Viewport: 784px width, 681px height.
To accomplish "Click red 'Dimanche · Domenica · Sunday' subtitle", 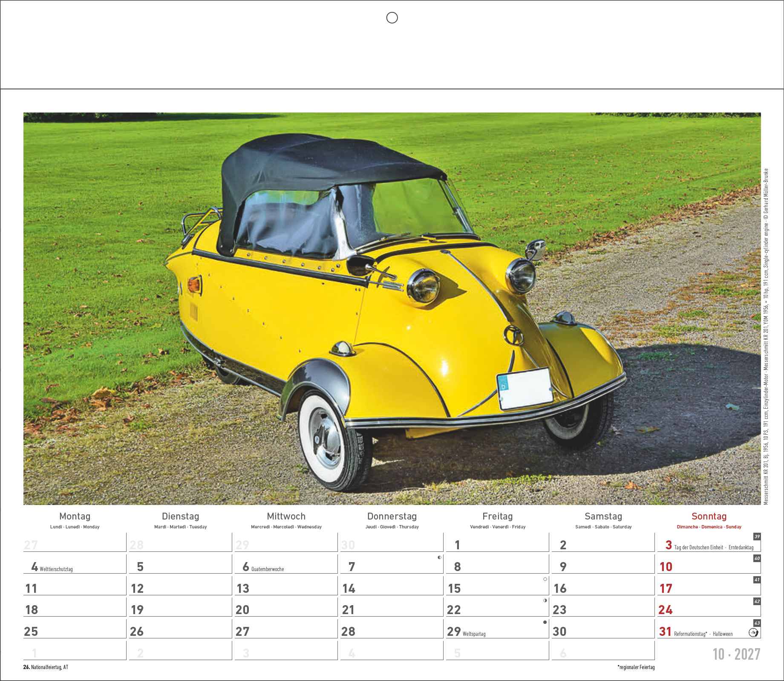I will [709, 527].
